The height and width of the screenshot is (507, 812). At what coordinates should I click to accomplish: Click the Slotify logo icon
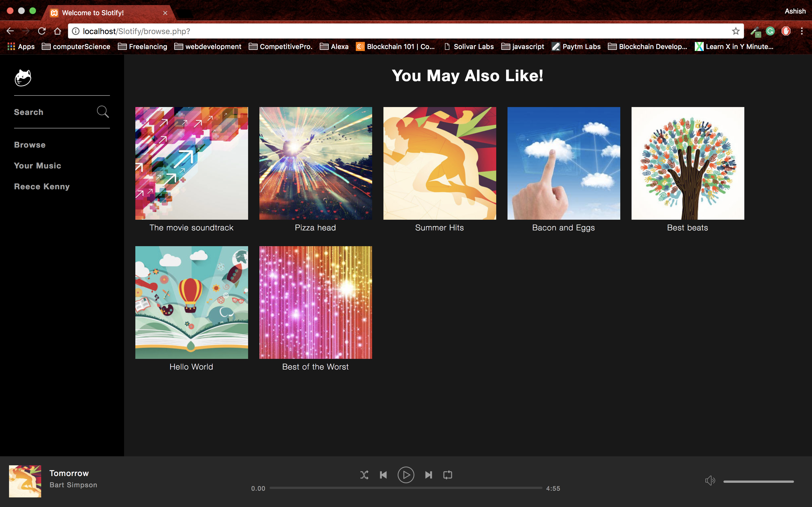[x=23, y=78]
